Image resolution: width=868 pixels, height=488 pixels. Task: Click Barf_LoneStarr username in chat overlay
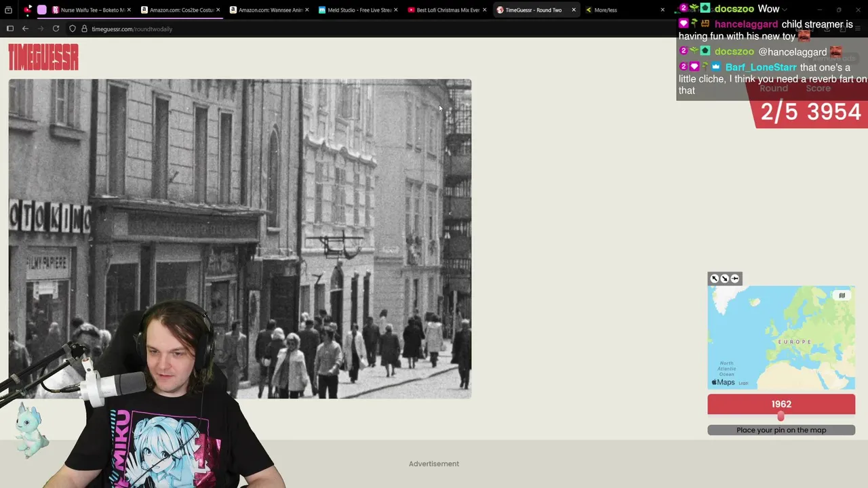point(761,67)
